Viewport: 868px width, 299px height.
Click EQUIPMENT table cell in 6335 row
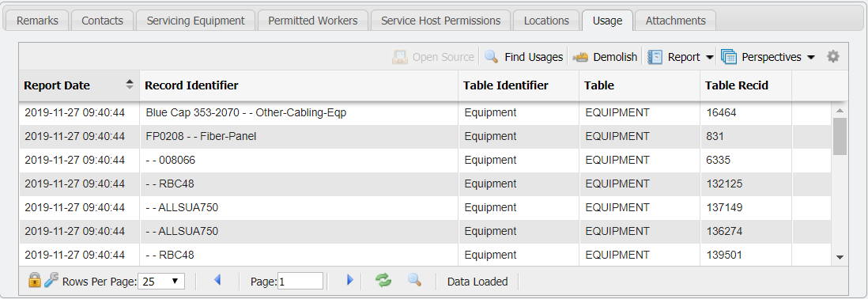pos(617,160)
